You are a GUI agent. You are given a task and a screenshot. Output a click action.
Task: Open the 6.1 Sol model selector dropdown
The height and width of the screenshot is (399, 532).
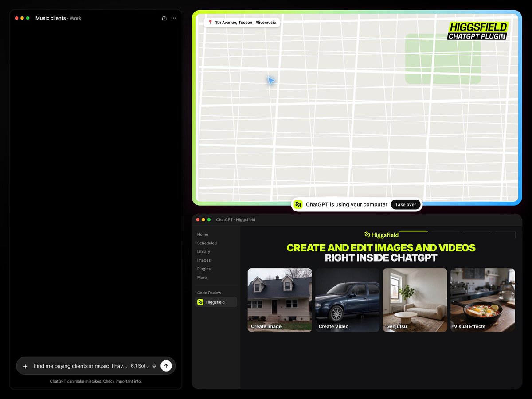click(x=140, y=366)
